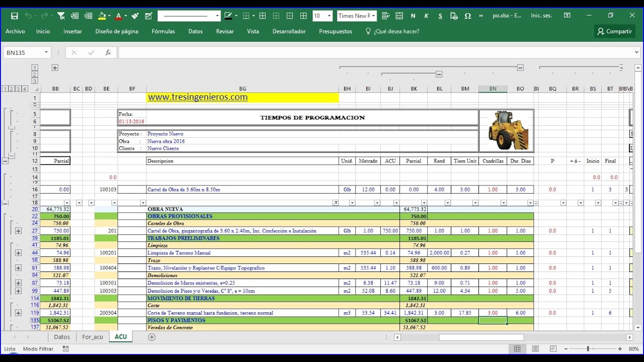Screen dimensions: 644x362
Task: Open the Datos ribbon tab
Action: (x=196, y=31)
